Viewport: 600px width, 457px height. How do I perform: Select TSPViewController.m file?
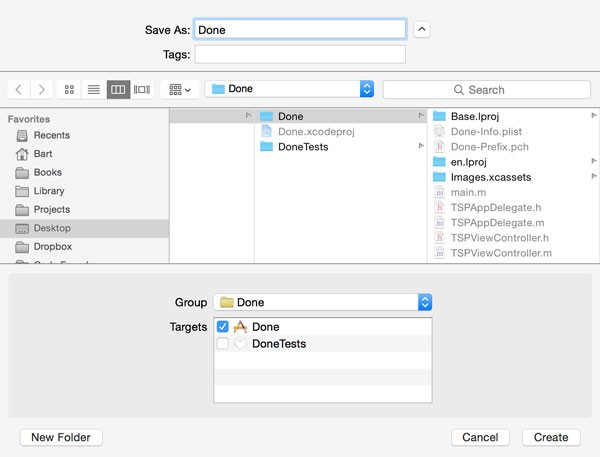(x=513, y=253)
